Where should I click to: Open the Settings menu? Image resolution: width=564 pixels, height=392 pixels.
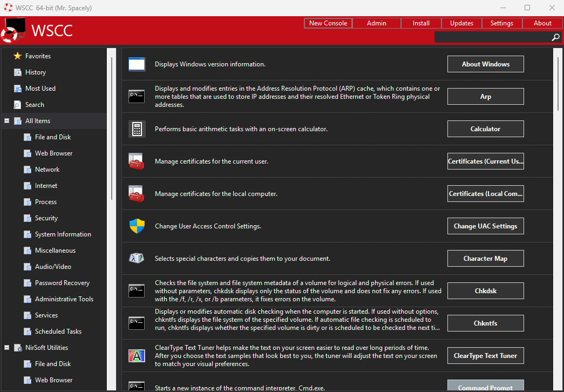502,23
